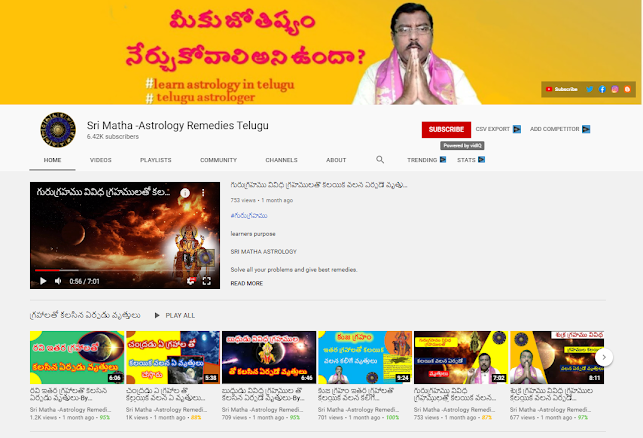Open title of the 709 views video
Viewport: 643px width, 438px height.
click(x=263, y=394)
